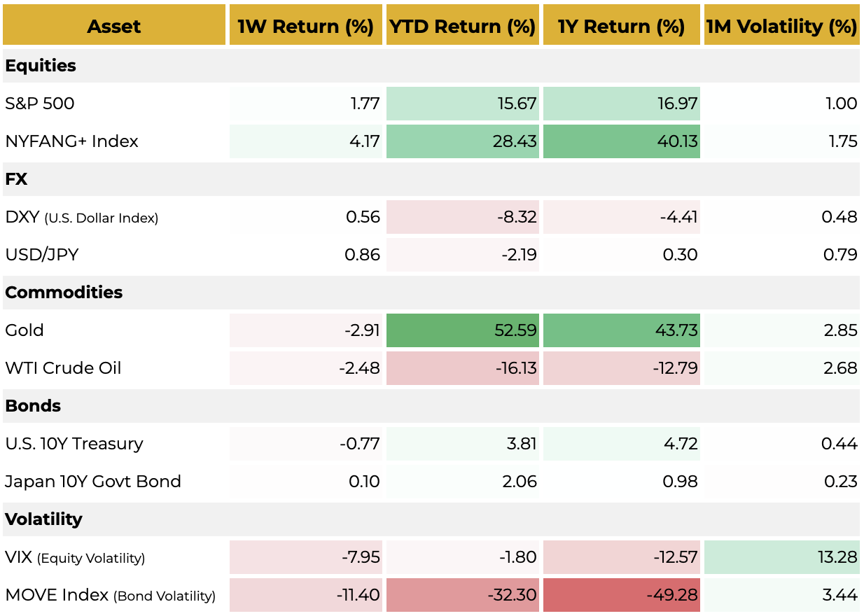Click the DXY 1W return value 0.56
The image size is (864, 616).
tap(306, 217)
